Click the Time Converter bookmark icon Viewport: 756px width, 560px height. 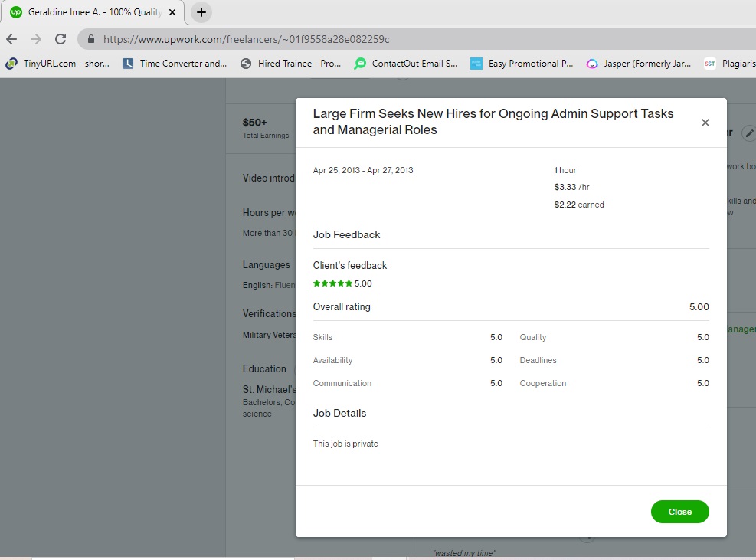click(128, 63)
